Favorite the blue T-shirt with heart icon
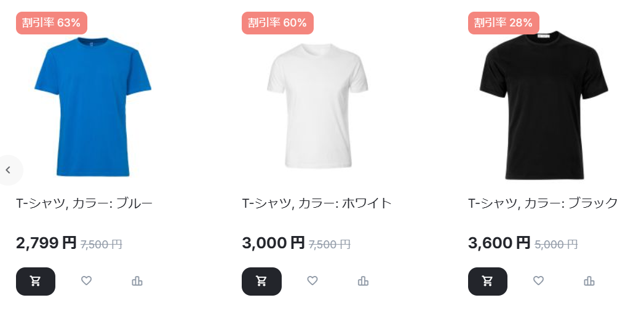644x311 pixels. [x=87, y=281]
